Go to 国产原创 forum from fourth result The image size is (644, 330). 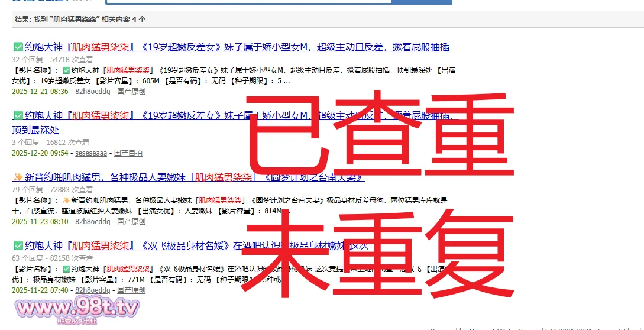click(x=131, y=290)
